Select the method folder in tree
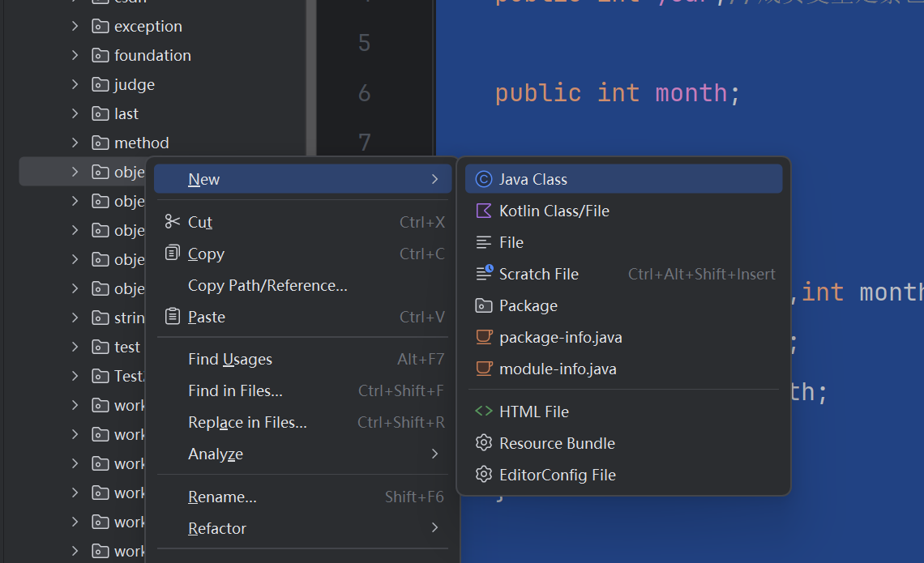924x563 pixels. (x=141, y=143)
